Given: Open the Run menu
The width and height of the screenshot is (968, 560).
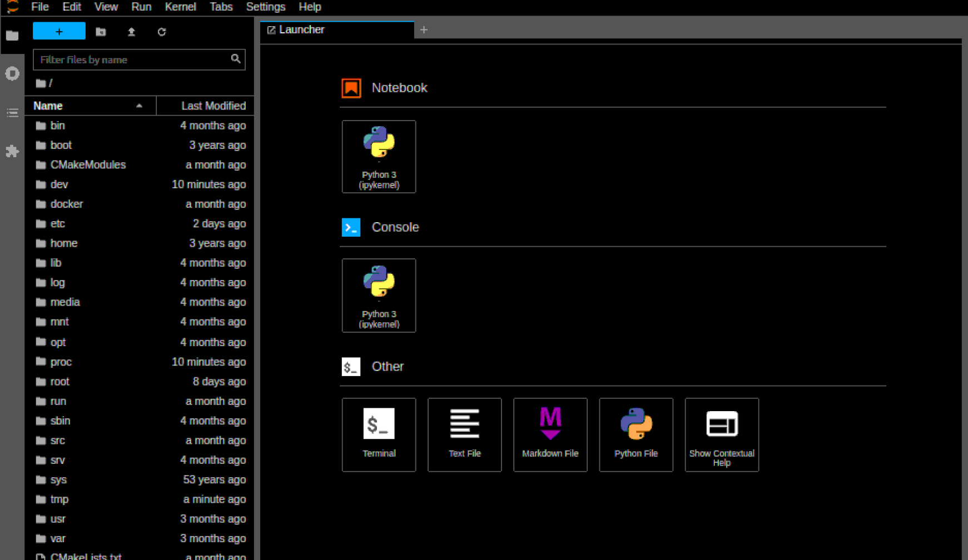Looking at the screenshot, I should point(141,7).
